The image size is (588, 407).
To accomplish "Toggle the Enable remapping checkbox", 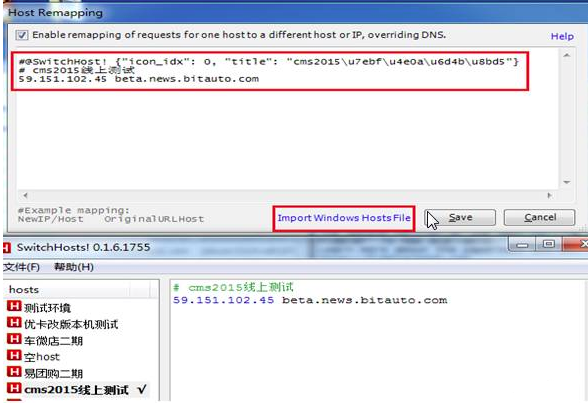I will click(22, 35).
